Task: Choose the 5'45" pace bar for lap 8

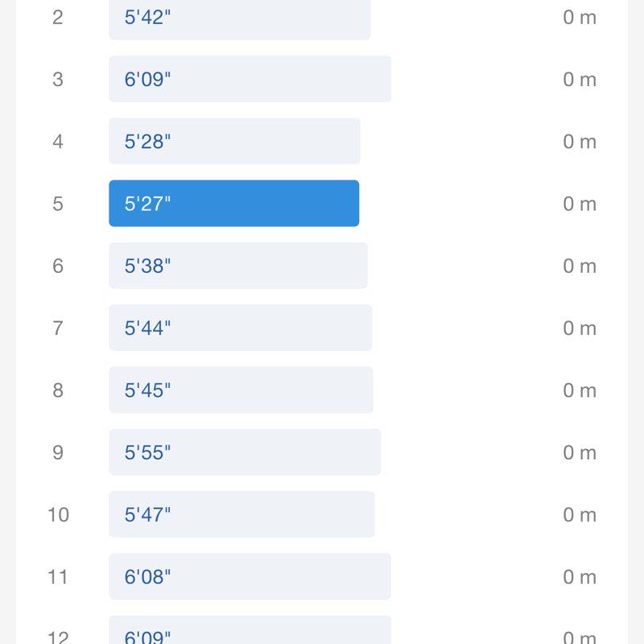Action: [241, 390]
